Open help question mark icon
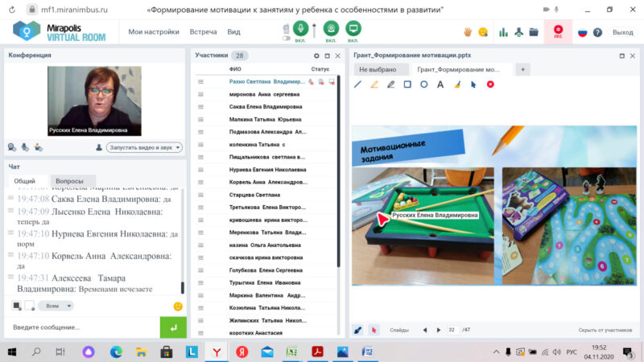Screen dimensions: 644x362 click(597, 32)
